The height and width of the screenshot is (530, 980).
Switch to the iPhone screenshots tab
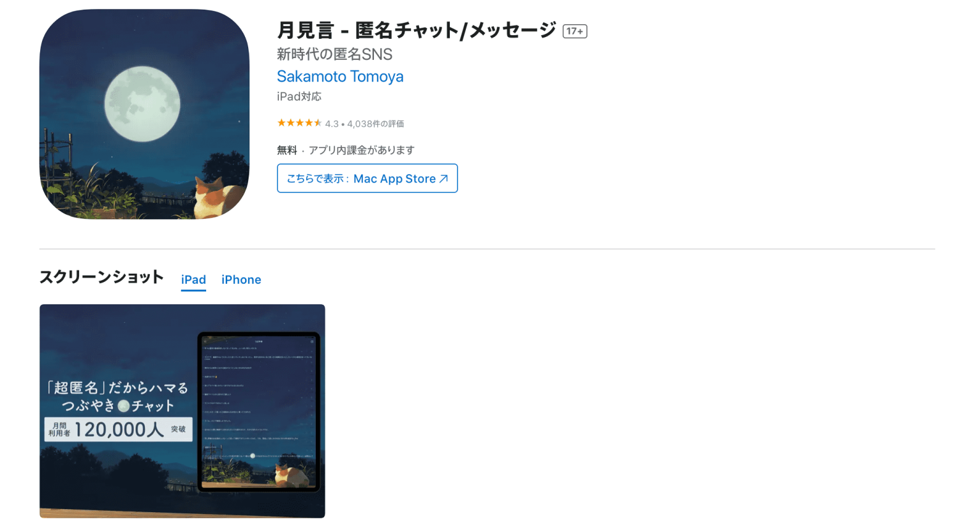click(x=241, y=279)
